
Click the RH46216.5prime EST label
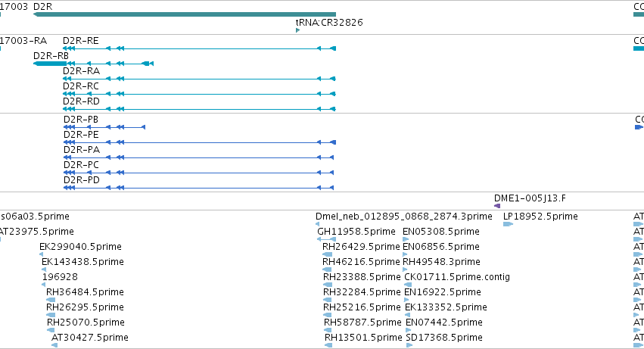tap(361, 262)
